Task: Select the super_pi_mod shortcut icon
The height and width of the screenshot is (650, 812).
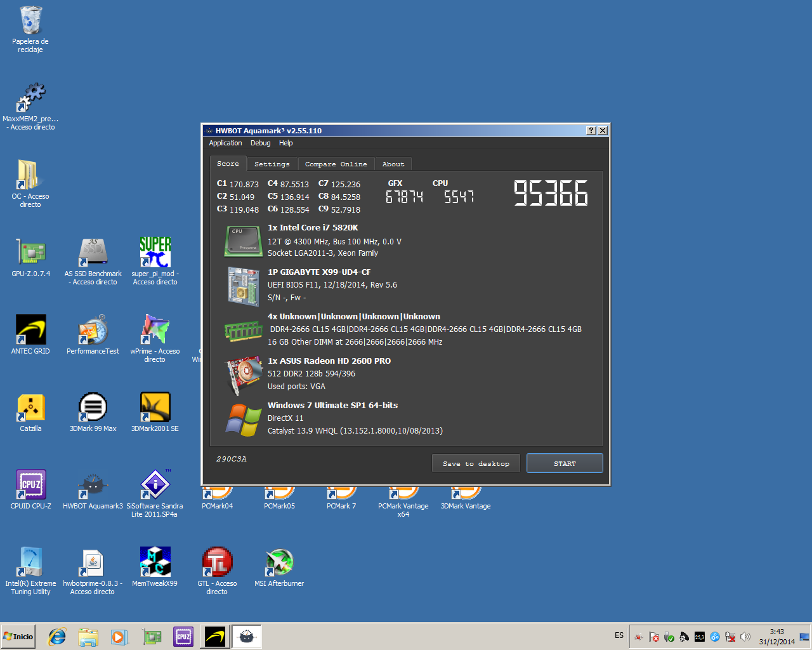Action: (155, 253)
